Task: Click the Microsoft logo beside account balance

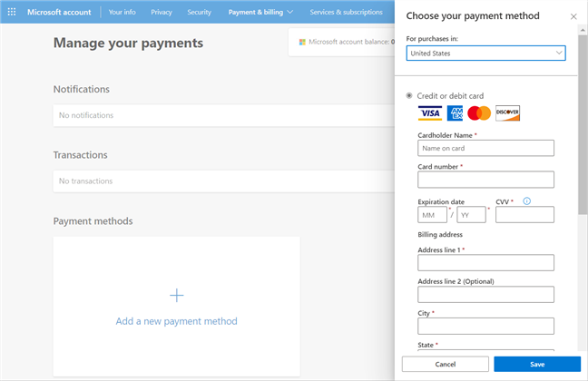Action: [x=302, y=42]
